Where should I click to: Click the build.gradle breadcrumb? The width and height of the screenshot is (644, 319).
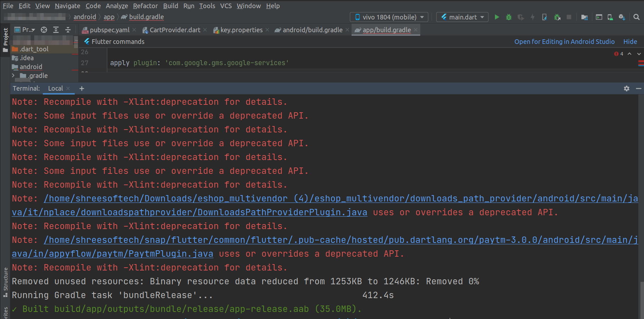tap(143, 17)
